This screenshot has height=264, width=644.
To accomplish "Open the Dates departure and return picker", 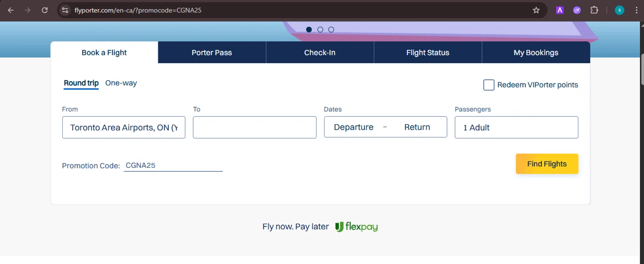I will [385, 127].
